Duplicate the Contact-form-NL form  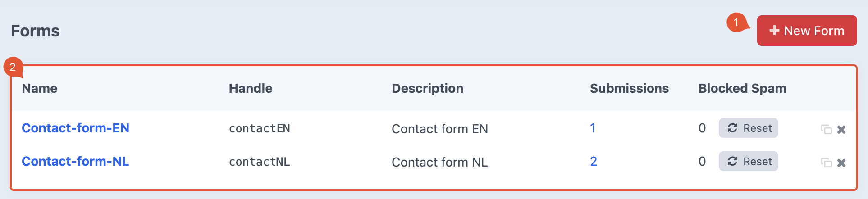(826, 163)
